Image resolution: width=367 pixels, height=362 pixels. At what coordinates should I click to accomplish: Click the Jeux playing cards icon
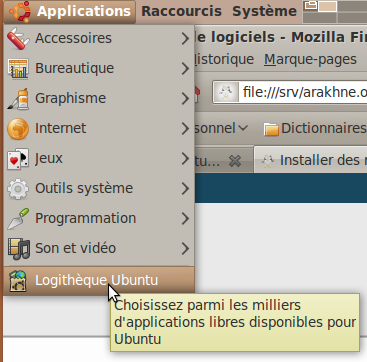(18, 159)
